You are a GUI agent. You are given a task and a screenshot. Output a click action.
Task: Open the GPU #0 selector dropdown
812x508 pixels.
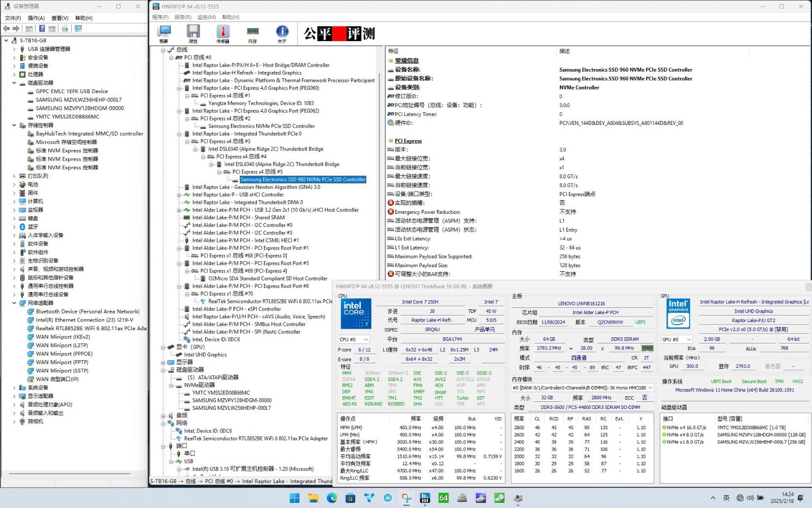pos(677,339)
